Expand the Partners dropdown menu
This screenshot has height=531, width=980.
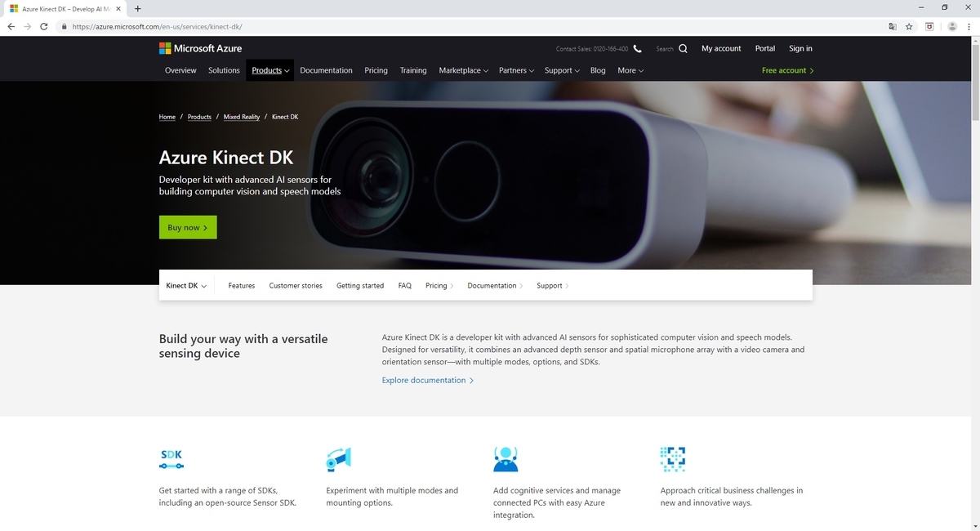coord(516,70)
